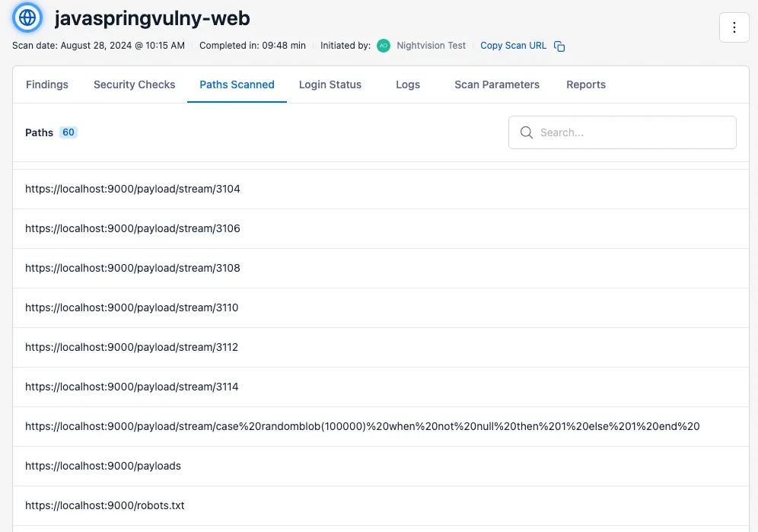The image size is (758, 532).
Task: Switch to the Reports tab
Action: pos(586,84)
